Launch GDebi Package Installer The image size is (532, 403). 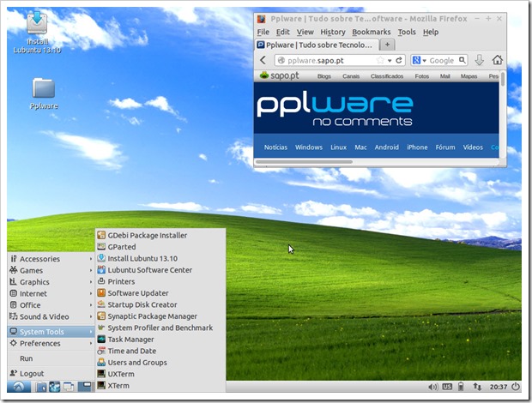click(160, 235)
